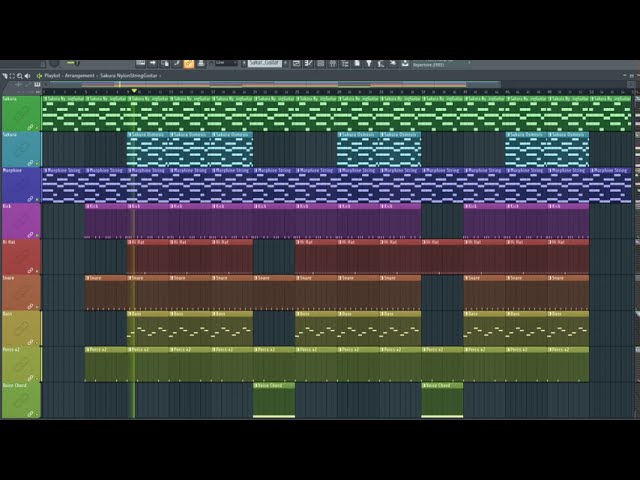Screen dimensions: 640x480
Task: Mute the Kick track
Action: (x=37, y=236)
